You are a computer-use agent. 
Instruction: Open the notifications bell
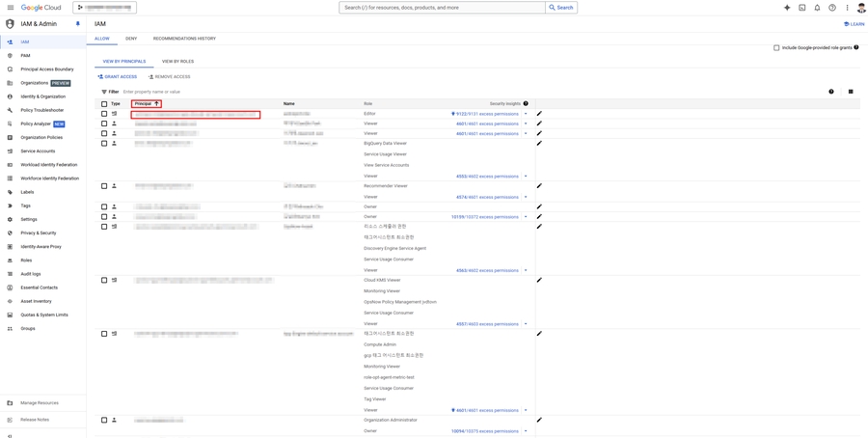[x=817, y=8]
